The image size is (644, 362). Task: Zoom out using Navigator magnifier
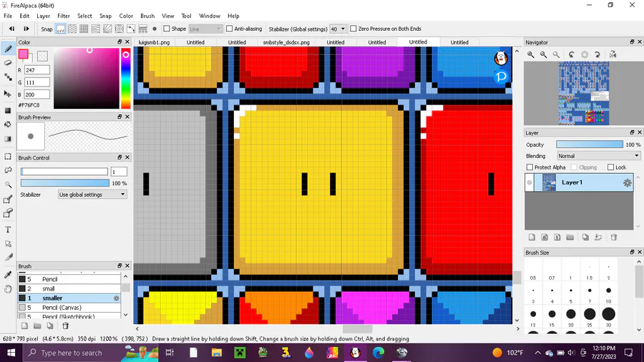(543, 54)
